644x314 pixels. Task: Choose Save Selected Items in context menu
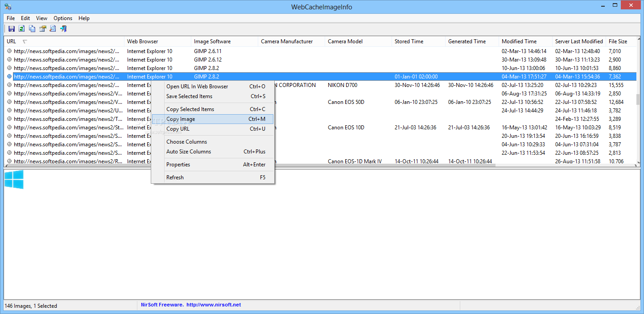(x=213, y=96)
